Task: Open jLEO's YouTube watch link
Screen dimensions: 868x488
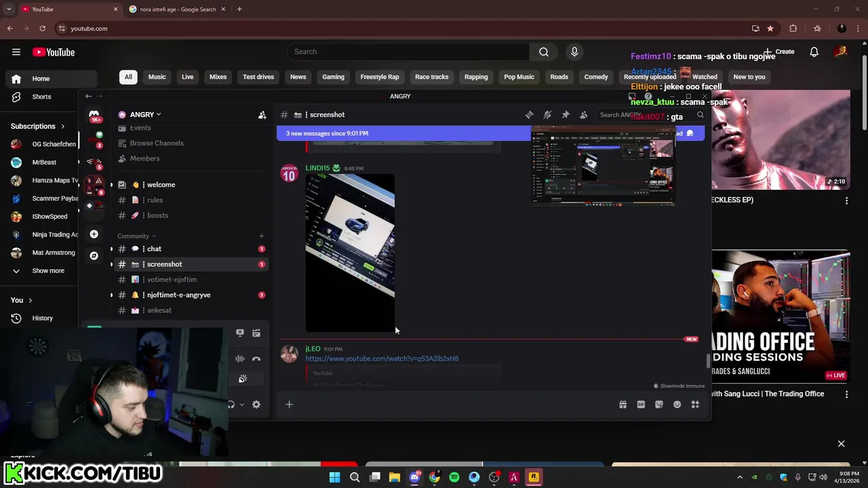Action: (382, 359)
